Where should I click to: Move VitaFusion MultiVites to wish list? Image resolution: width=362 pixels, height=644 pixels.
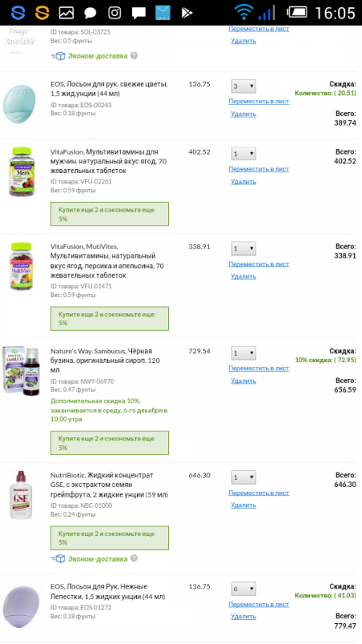259,264
